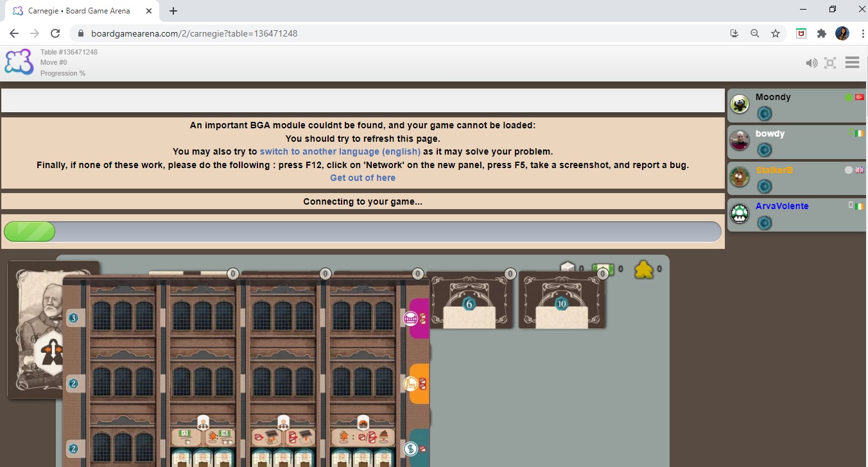868x467 pixels.
Task: Open the hamburger main menu
Action: coord(852,62)
